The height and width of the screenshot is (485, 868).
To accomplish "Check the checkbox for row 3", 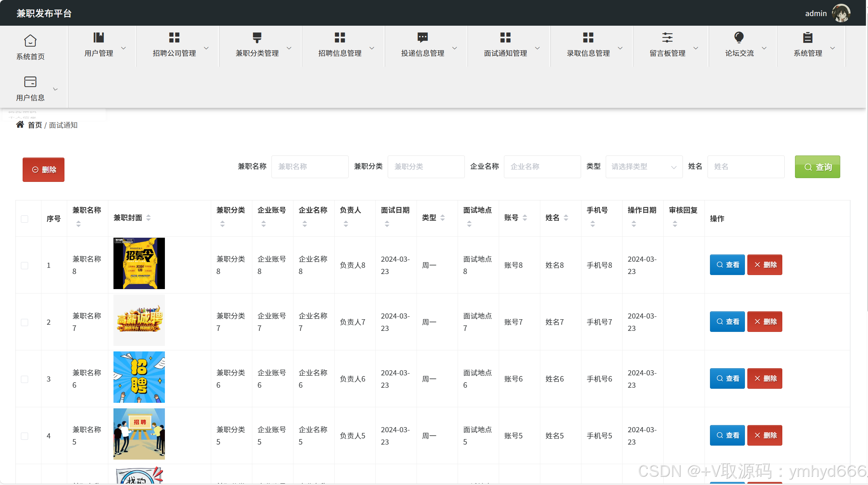I will click(24, 379).
